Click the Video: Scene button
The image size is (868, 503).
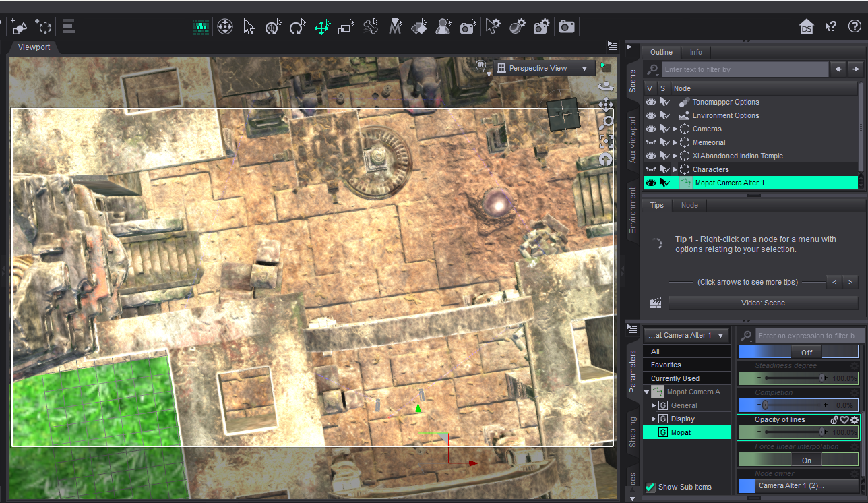coord(763,303)
